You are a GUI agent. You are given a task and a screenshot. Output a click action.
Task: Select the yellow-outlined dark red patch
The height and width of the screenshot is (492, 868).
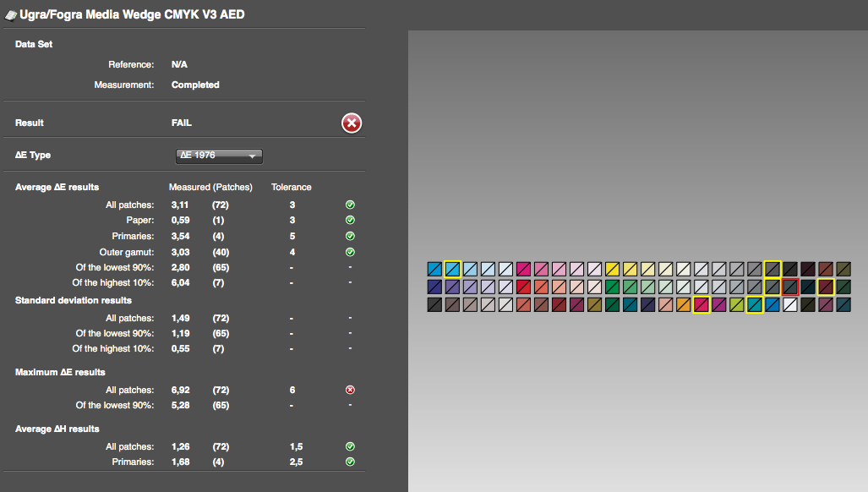(x=826, y=287)
